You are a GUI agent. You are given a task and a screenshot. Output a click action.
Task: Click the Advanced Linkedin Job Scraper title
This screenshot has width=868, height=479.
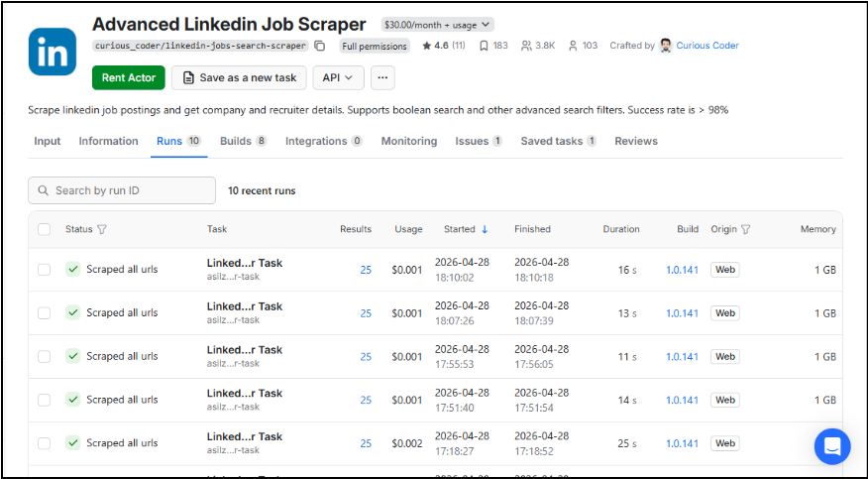pyautogui.click(x=229, y=25)
